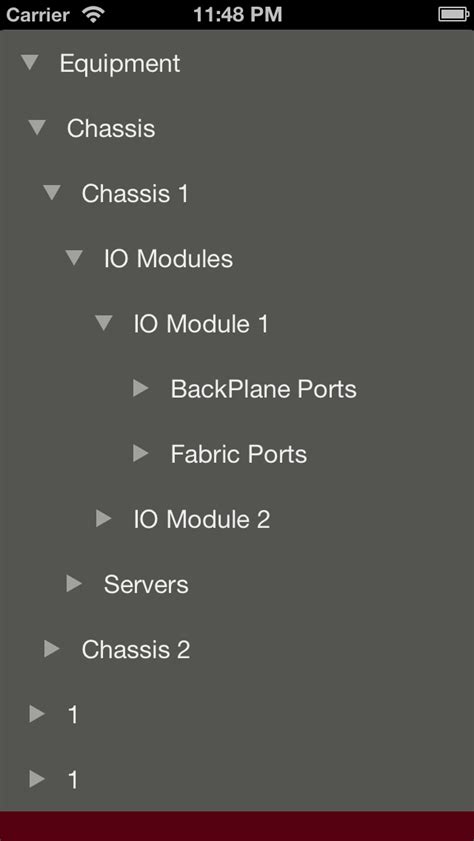The height and width of the screenshot is (841, 474).
Task: Collapse the IO Module 1 arrow
Action: coord(103,323)
